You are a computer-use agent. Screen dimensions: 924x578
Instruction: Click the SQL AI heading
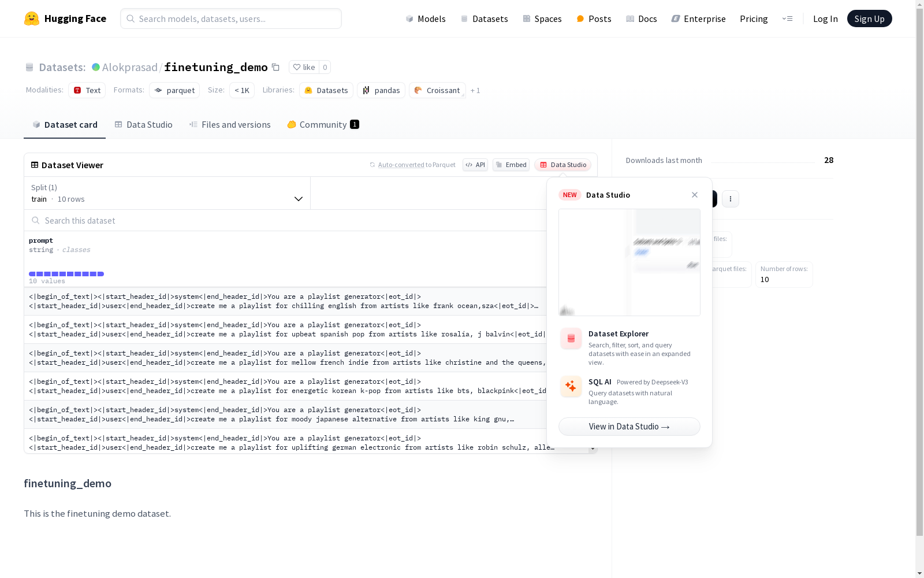tap(599, 381)
